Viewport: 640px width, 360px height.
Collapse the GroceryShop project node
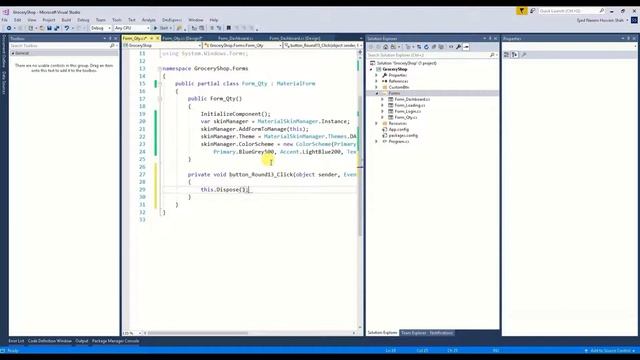pyautogui.click(x=371, y=69)
